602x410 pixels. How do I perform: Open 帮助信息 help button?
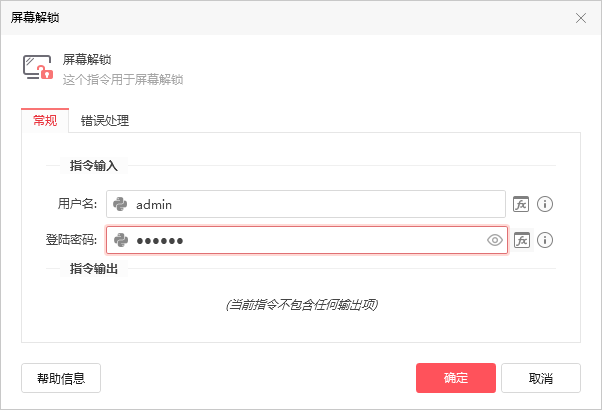(61, 378)
